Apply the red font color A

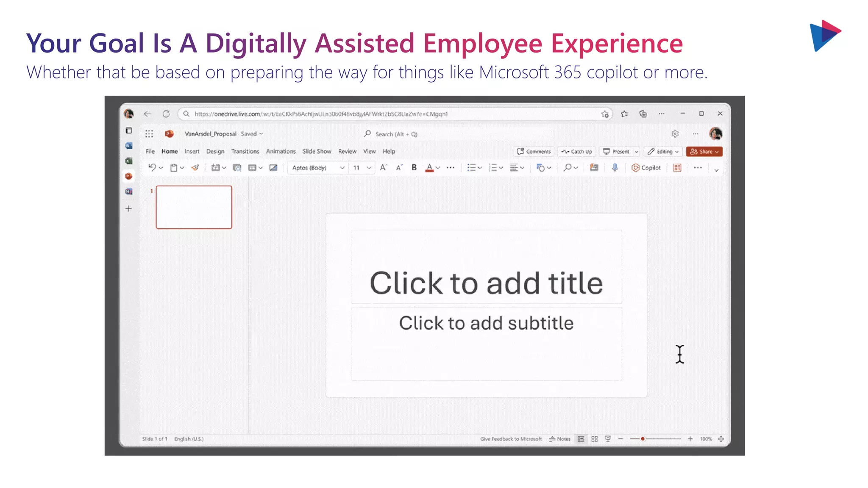pyautogui.click(x=429, y=168)
